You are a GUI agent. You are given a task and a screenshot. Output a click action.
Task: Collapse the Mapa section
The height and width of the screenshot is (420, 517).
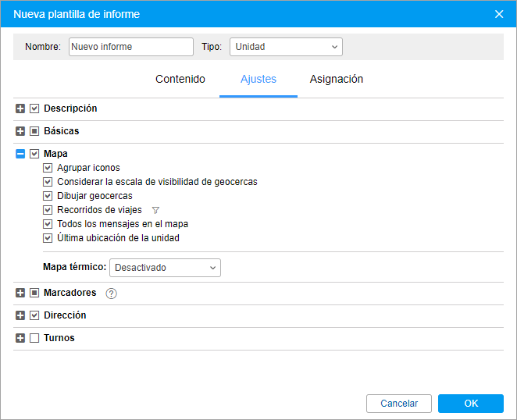[20, 154]
